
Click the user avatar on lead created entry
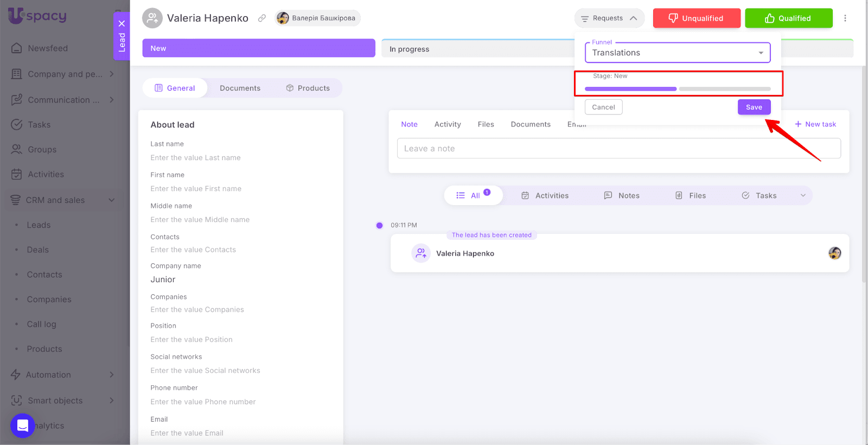click(x=834, y=253)
